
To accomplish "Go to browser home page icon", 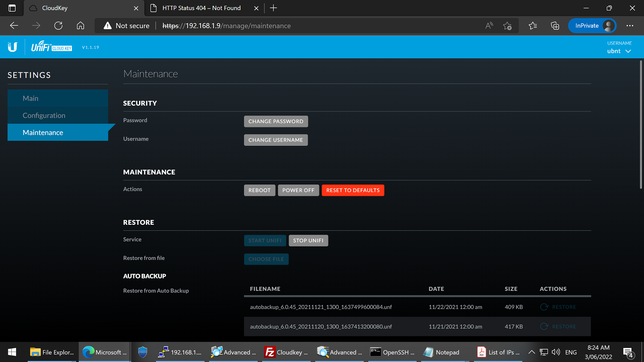I will 81,26.
